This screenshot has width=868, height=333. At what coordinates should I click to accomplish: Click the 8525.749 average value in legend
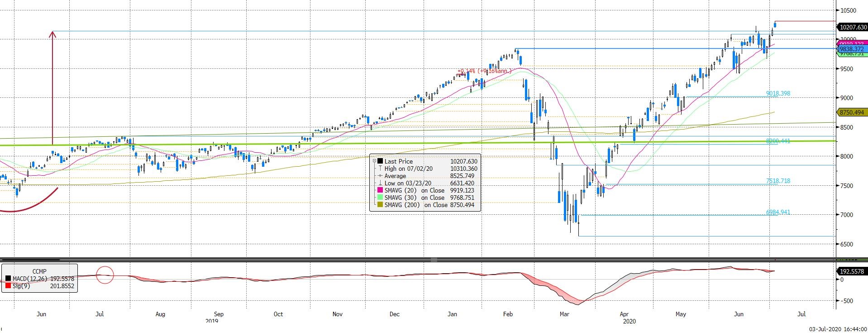coord(463,176)
